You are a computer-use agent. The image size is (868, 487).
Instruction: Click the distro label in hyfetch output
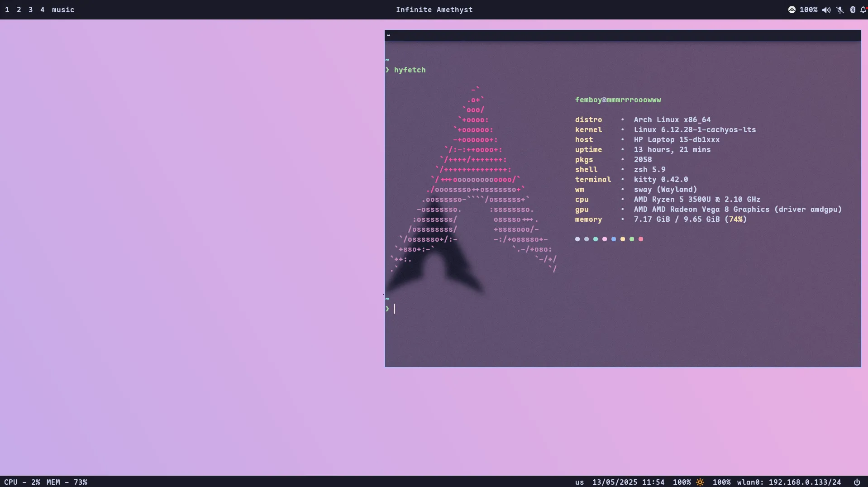pos(588,119)
